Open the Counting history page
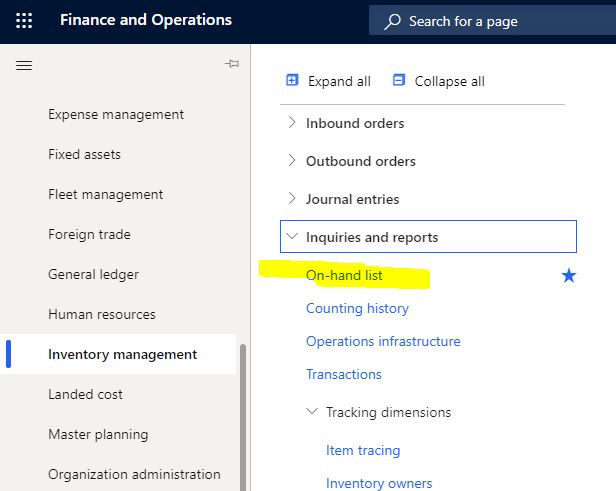The width and height of the screenshot is (616, 491). point(358,308)
